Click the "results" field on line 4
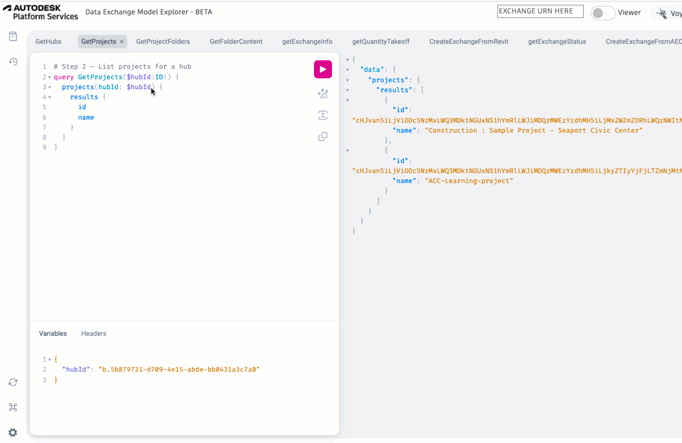The image size is (682, 443). 84,97
